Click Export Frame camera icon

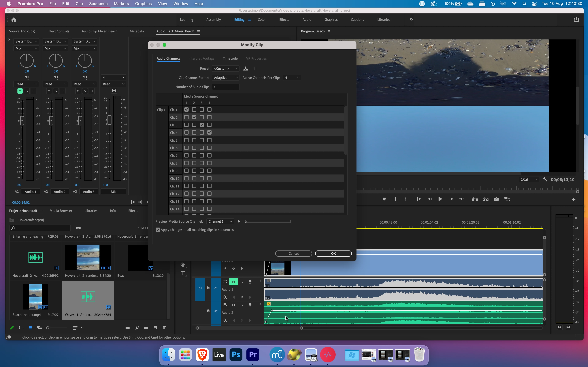[x=496, y=199]
